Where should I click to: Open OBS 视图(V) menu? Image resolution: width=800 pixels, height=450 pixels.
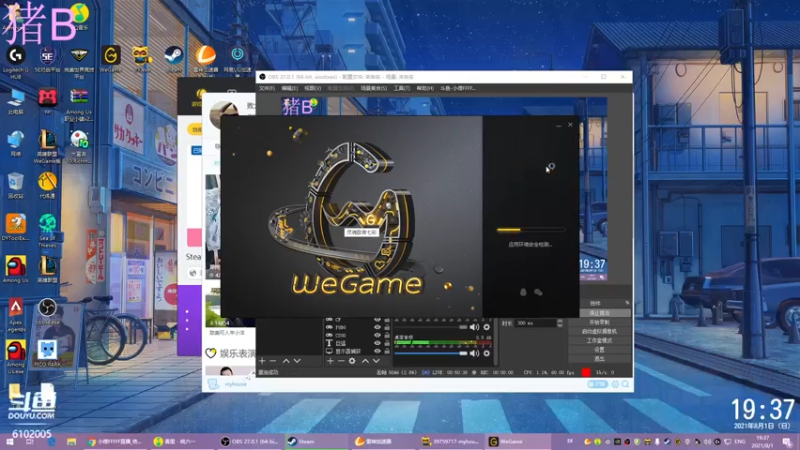313,88
